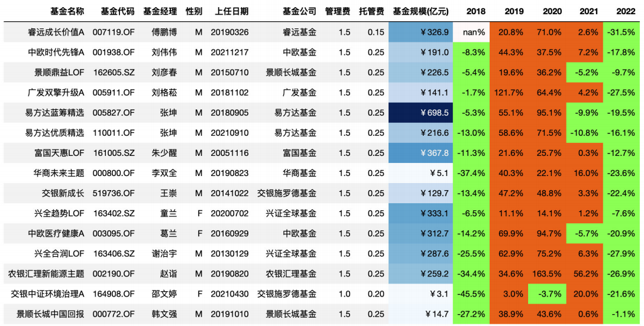Image resolution: width=644 pixels, height=326 pixels.
Task: Click manager name 葛兰
Action: (169, 233)
